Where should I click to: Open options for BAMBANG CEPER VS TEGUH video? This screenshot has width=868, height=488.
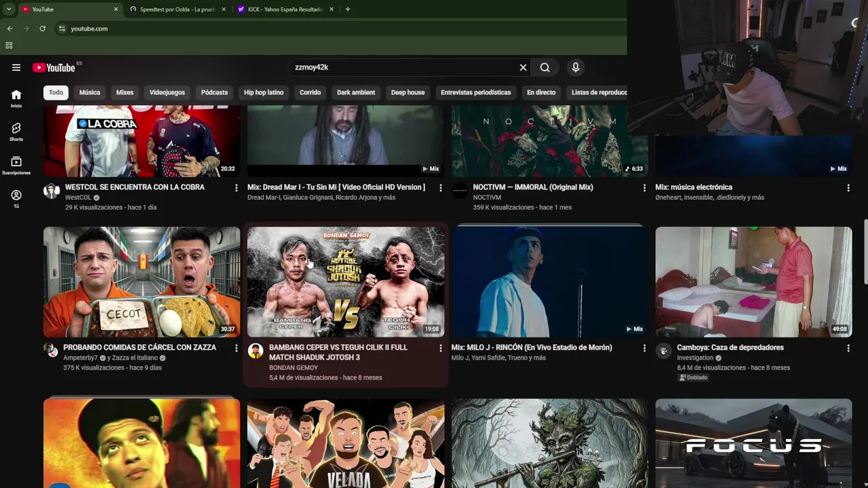[440, 348]
